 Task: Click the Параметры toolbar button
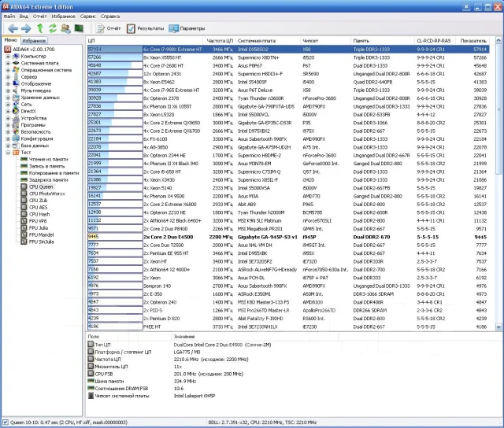click(187, 28)
